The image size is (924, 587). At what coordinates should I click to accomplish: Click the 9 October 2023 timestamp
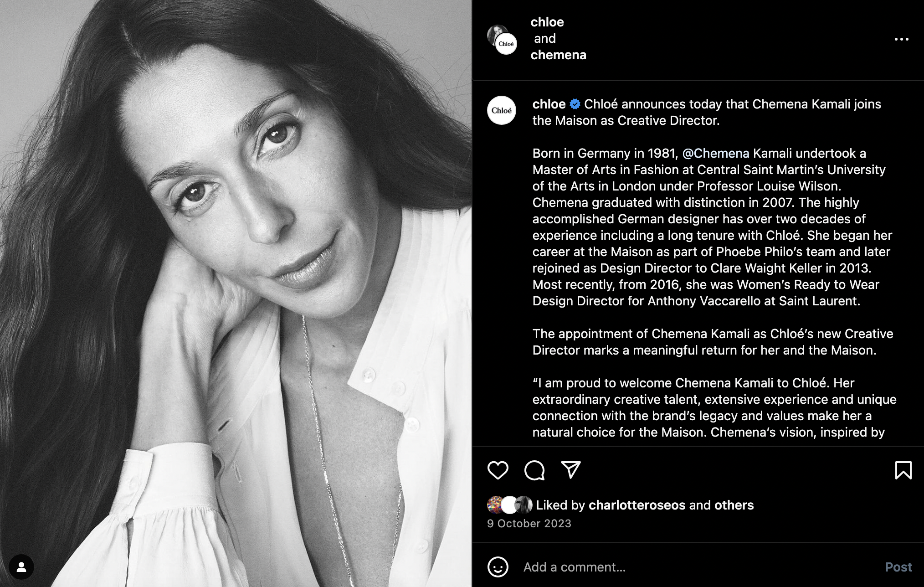coord(529,524)
